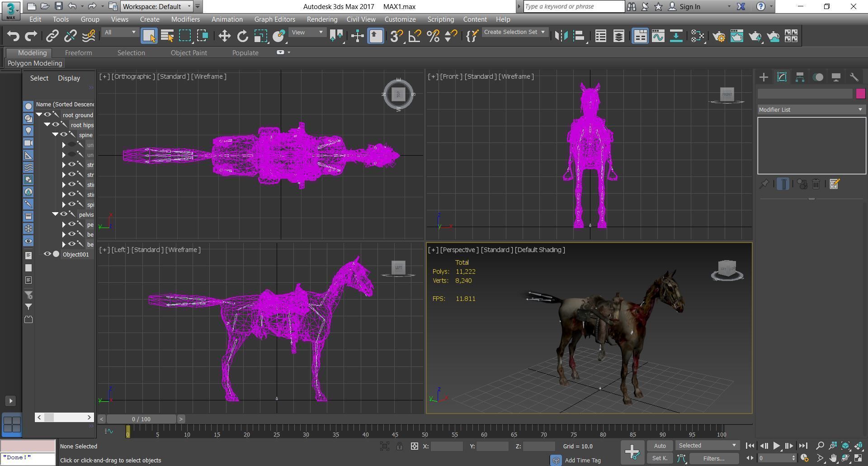
Task: Toggle the Auto key mode button
Action: pyautogui.click(x=660, y=446)
